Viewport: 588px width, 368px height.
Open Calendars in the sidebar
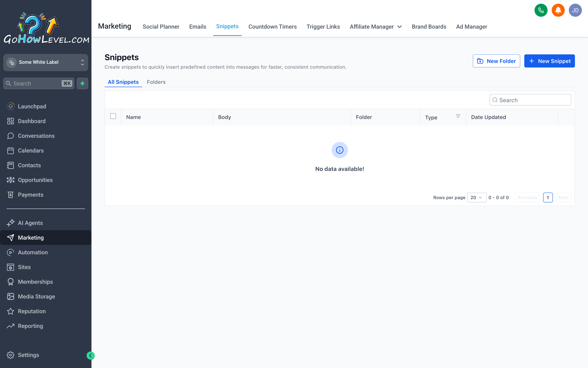46,150
